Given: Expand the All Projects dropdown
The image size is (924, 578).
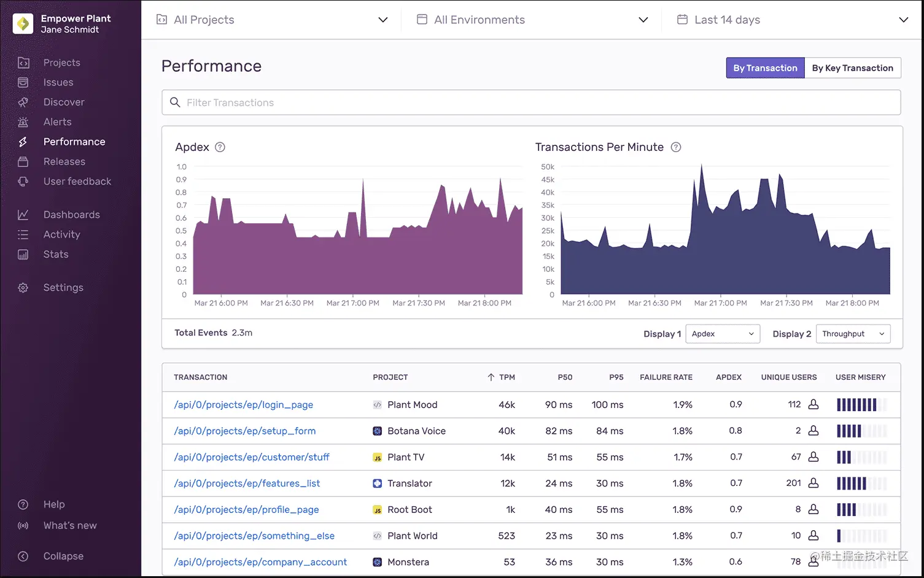Looking at the screenshot, I should tap(272, 20).
